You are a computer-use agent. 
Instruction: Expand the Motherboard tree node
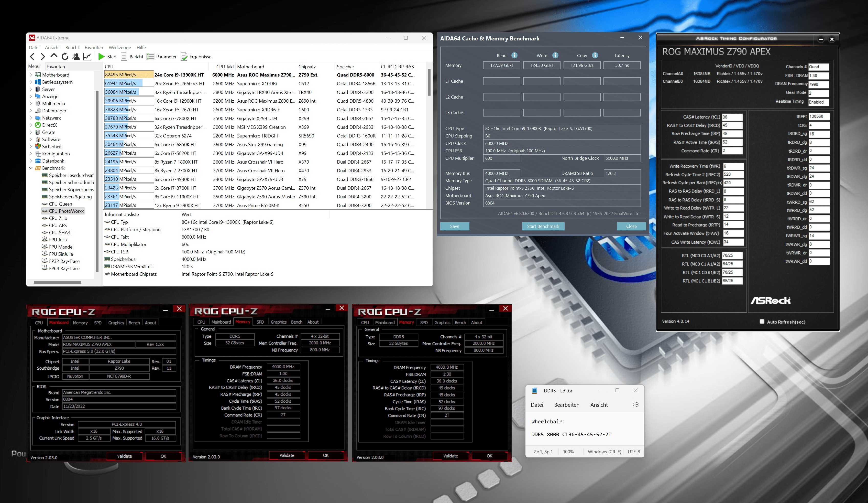tap(31, 75)
